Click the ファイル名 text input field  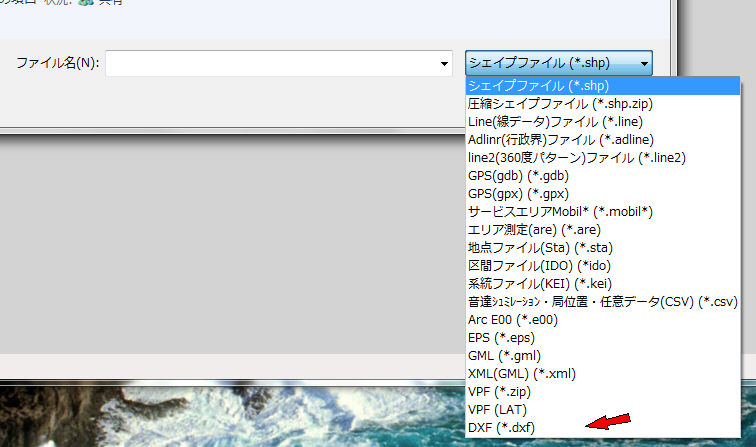(270, 63)
